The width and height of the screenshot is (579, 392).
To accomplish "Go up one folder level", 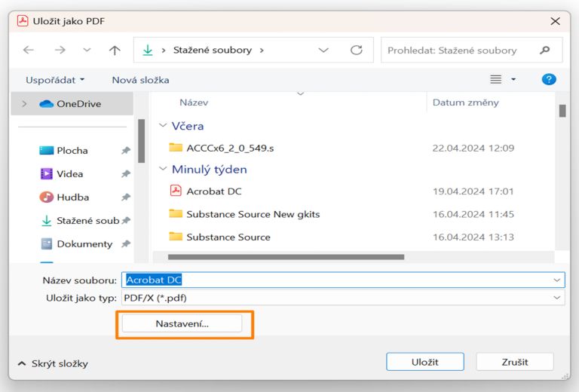I will pos(115,51).
